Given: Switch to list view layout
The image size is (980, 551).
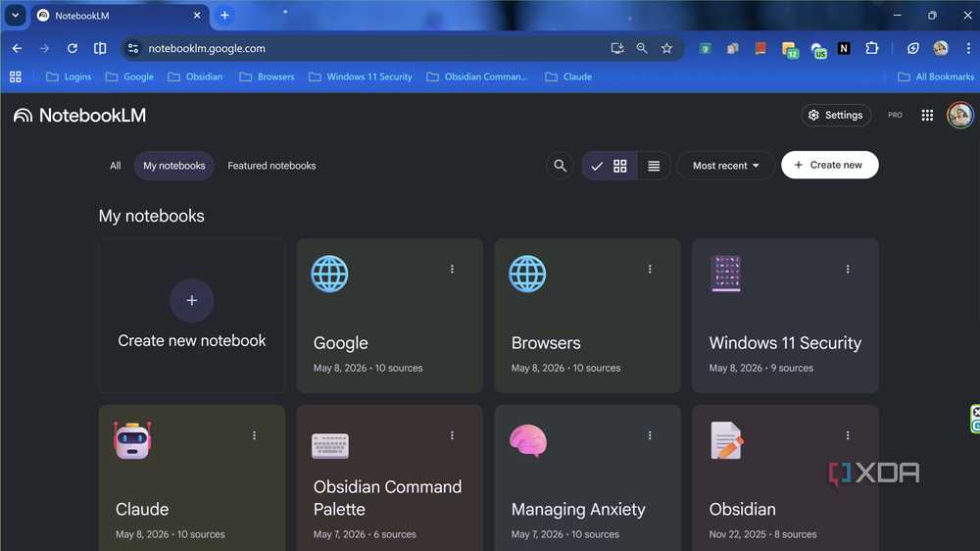Looking at the screenshot, I should pyautogui.click(x=654, y=166).
